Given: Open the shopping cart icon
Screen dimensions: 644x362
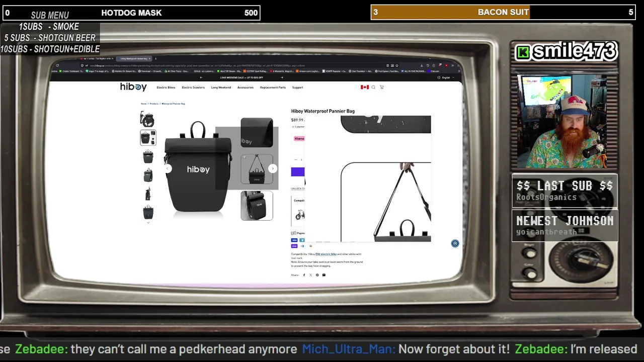Looking at the screenshot, I should pyautogui.click(x=381, y=87).
